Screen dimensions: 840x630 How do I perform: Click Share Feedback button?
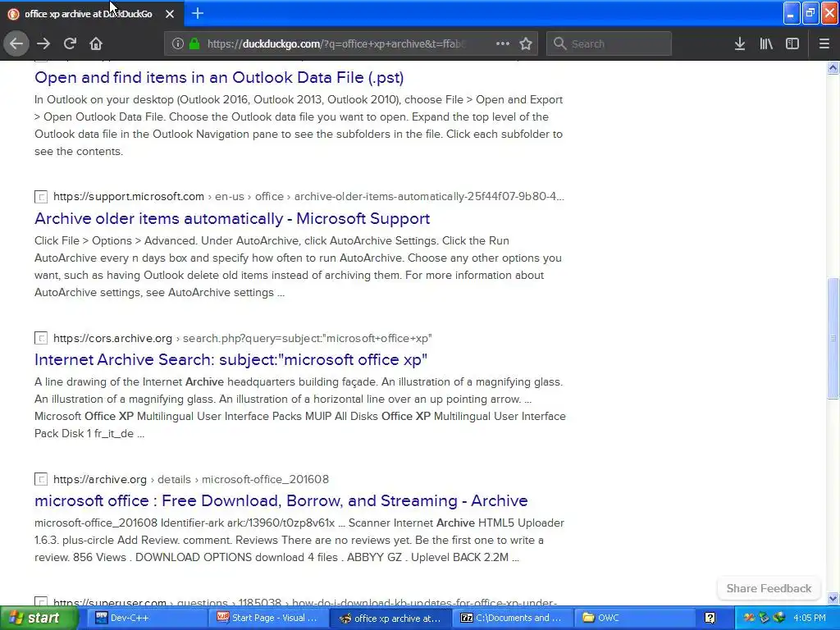(769, 588)
